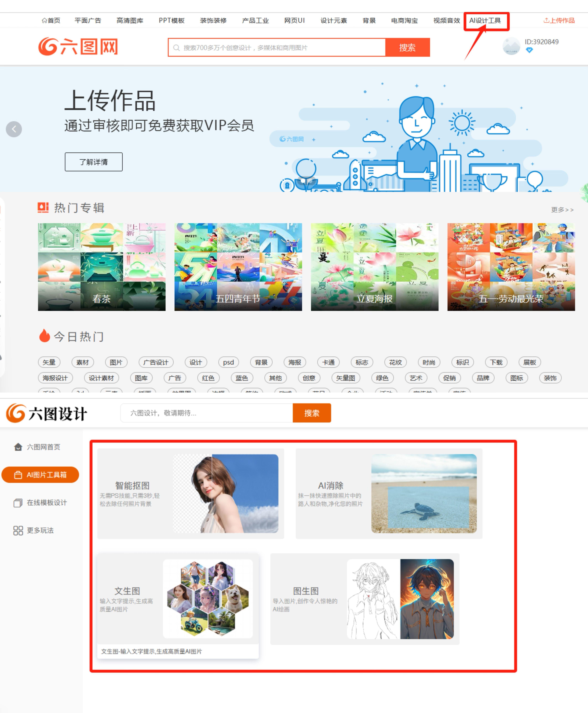Open 五四青年节 album thumbnail
The height and width of the screenshot is (713, 588).
[x=238, y=267]
